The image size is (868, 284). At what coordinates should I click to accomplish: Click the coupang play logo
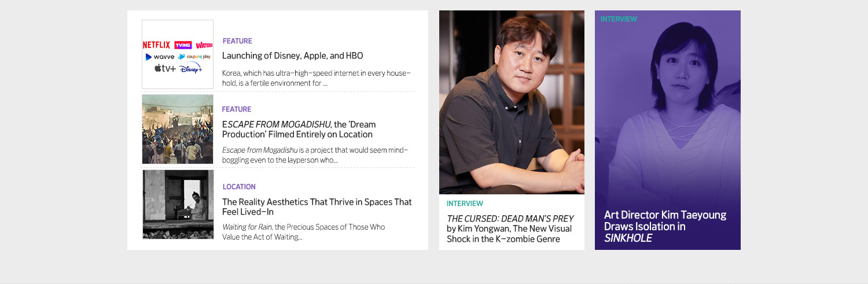194,57
